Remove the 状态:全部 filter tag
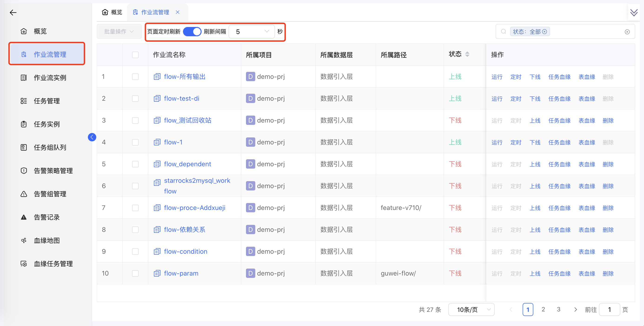The width and height of the screenshot is (644, 326). 545,31
